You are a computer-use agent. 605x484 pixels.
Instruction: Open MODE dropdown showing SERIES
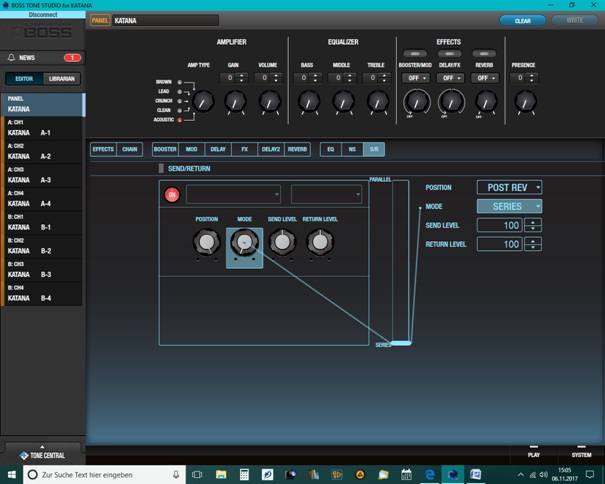coord(509,206)
